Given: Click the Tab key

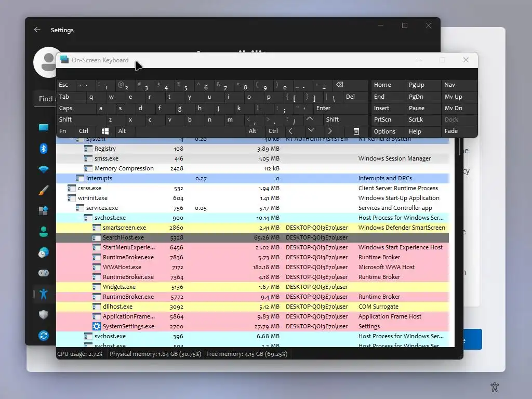Looking at the screenshot, I should [71, 97].
